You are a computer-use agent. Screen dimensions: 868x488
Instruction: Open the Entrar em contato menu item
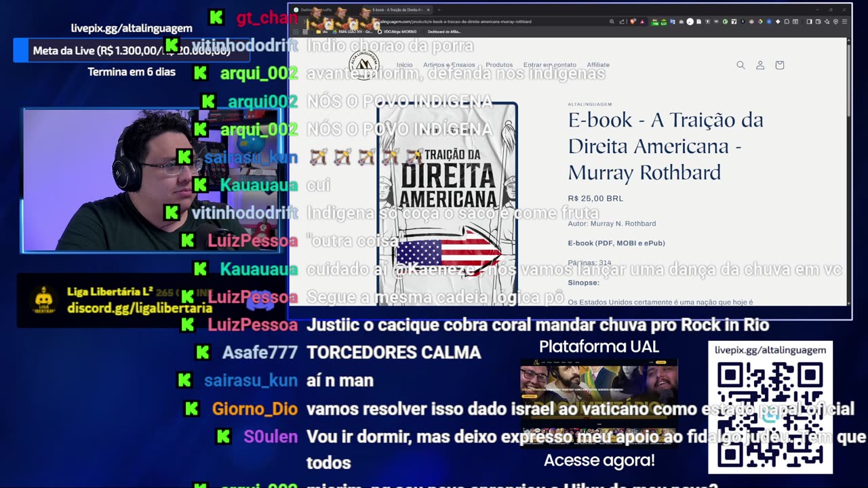pos(550,65)
